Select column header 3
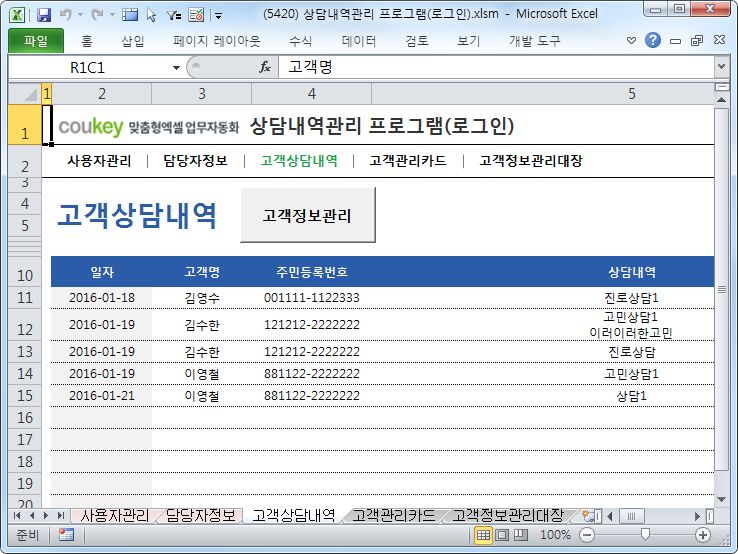Viewport: 738px width, 554px height. pyautogui.click(x=201, y=94)
